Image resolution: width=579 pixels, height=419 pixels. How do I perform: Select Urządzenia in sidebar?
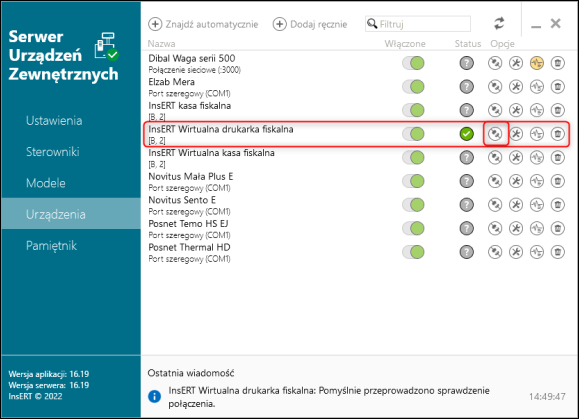71,214
